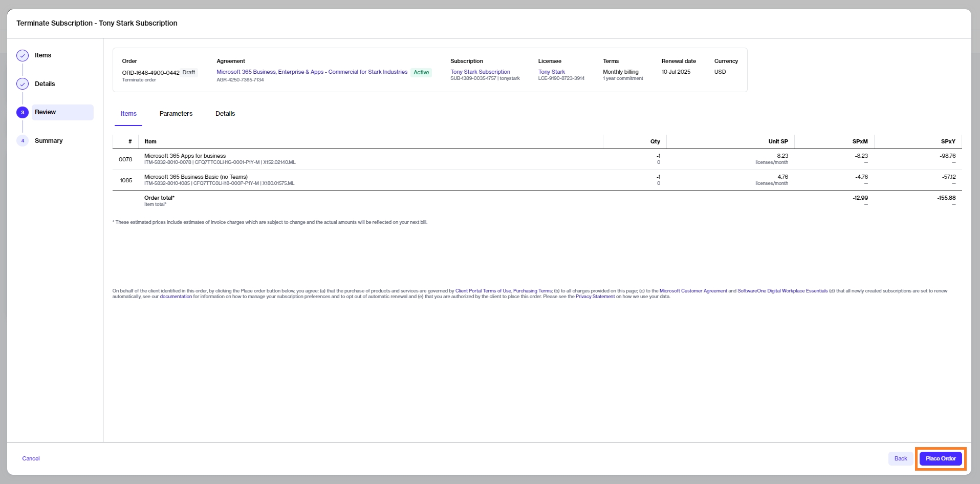980x484 pixels.
Task: Click the documentation link
Action: click(x=176, y=297)
